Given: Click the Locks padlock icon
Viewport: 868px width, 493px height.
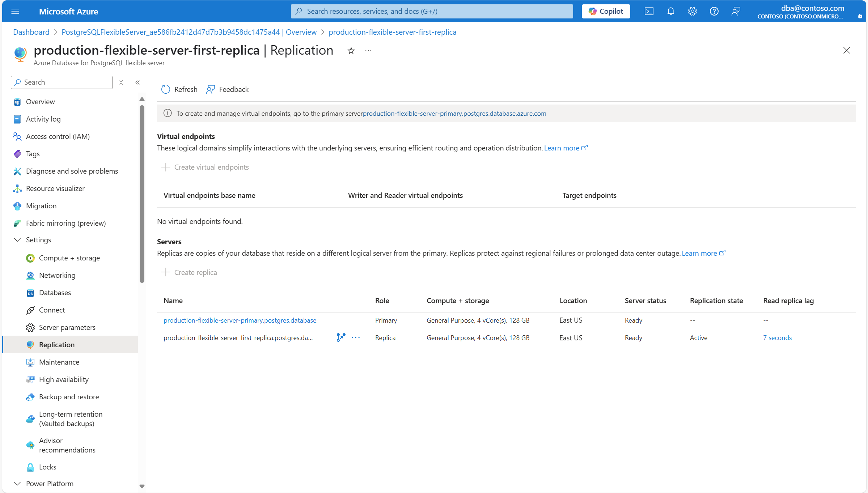Looking at the screenshot, I should coord(30,467).
